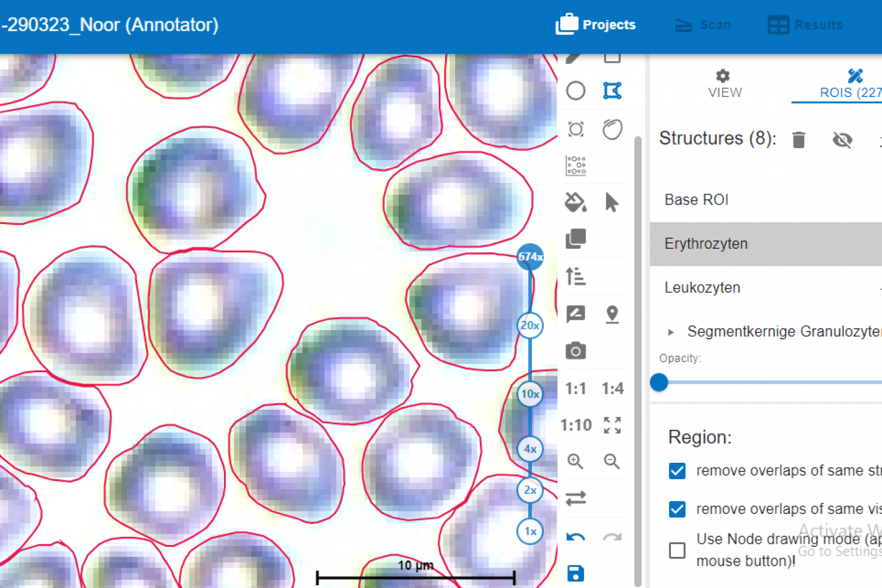Choose the fill bucket tool

[x=575, y=202]
